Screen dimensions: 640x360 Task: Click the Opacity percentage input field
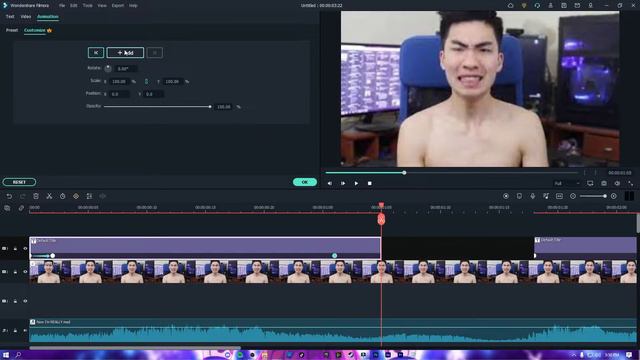click(x=224, y=107)
